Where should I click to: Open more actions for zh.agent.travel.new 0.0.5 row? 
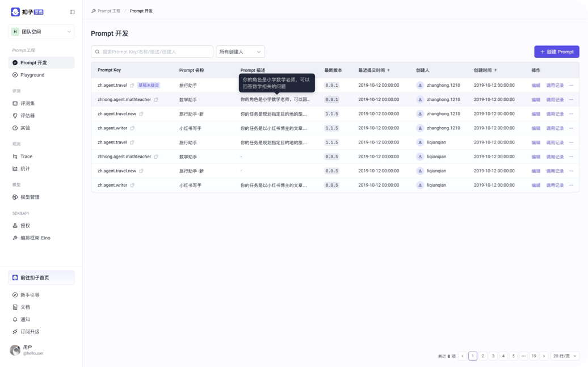click(571, 171)
